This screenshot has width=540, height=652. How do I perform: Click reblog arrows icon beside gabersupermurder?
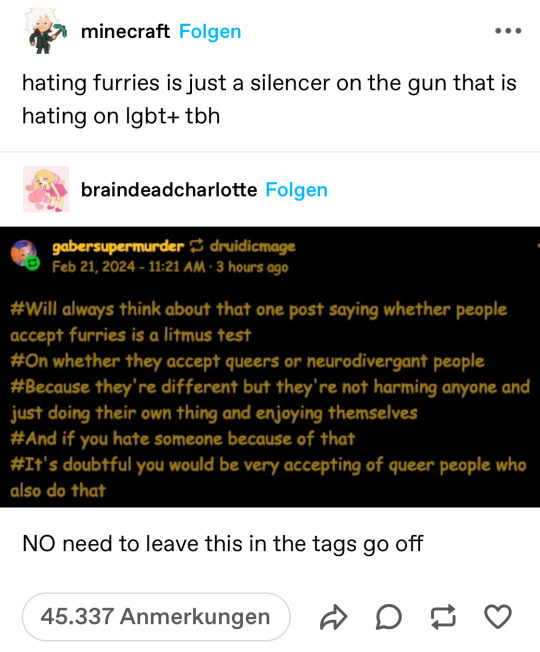pos(197,246)
